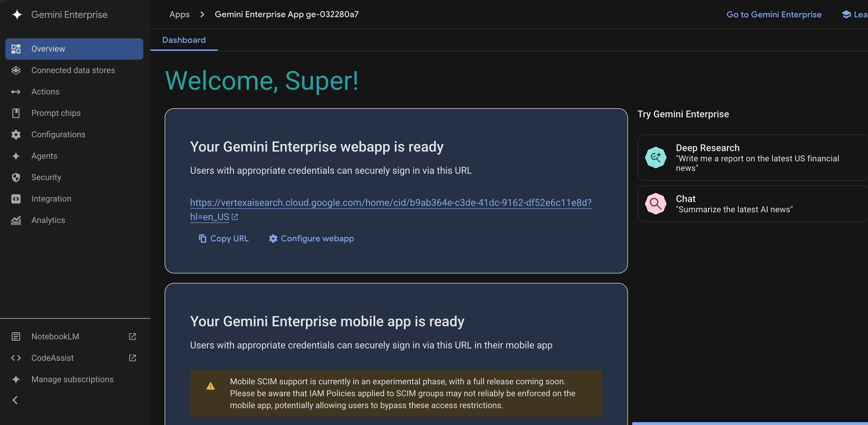Screen dimensions: 868x425
Task: Click the Apps breadcrumb link
Action: (x=179, y=15)
